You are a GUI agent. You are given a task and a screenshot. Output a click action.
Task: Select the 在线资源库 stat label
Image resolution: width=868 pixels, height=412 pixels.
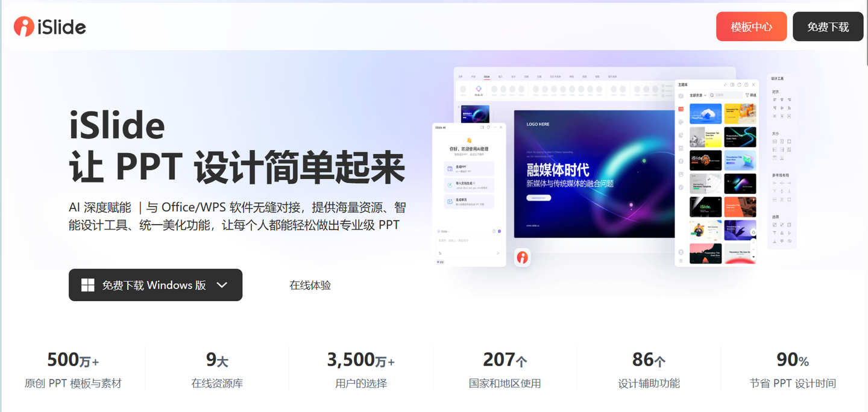[217, 383]
